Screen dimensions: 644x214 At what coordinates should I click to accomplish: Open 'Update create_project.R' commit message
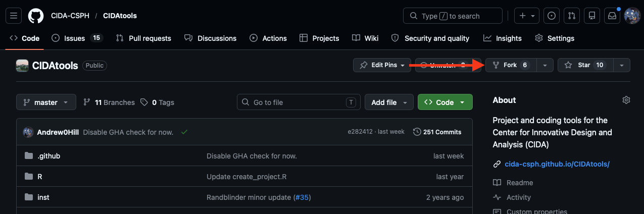click(246, 177)
